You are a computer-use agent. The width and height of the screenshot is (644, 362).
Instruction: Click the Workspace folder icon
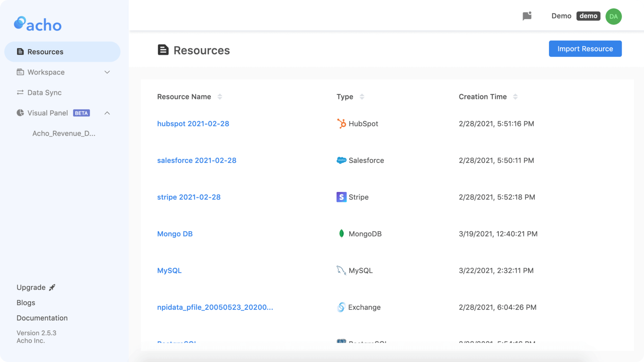pyautogui.click(x=20, y=72)
